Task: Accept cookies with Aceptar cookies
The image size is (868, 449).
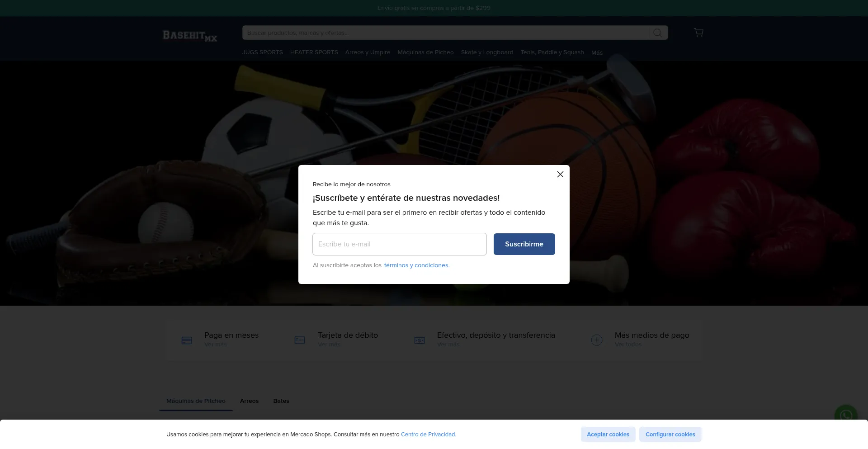Action: 608,435
